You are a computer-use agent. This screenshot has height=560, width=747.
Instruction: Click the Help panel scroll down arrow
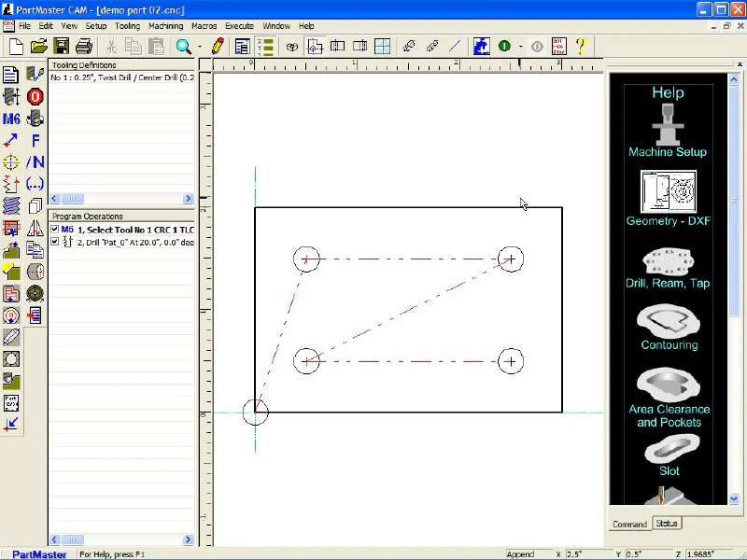[x=734, y=499]
